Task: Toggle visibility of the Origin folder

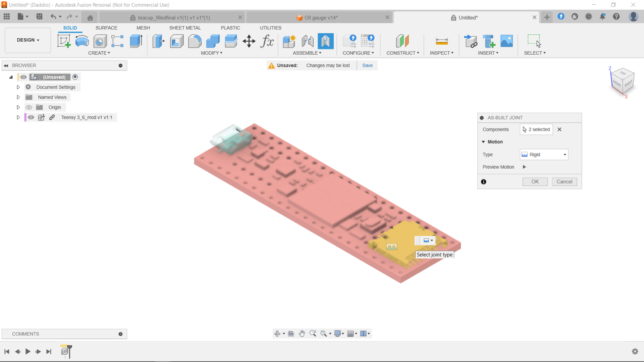Action: point(29,107)
